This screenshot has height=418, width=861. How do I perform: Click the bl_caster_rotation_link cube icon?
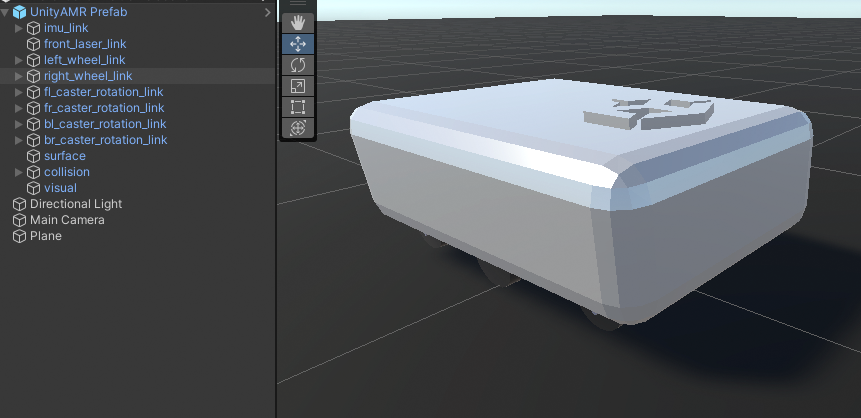tap(33, 124)
